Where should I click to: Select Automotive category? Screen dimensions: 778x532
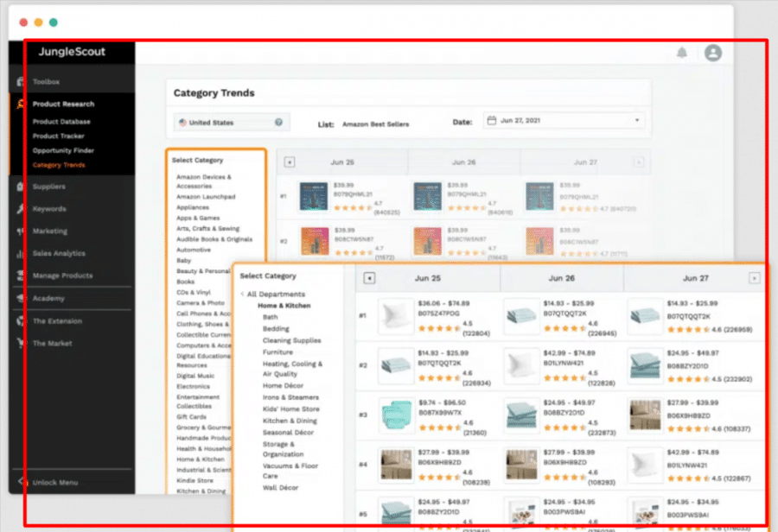point(194,250)
